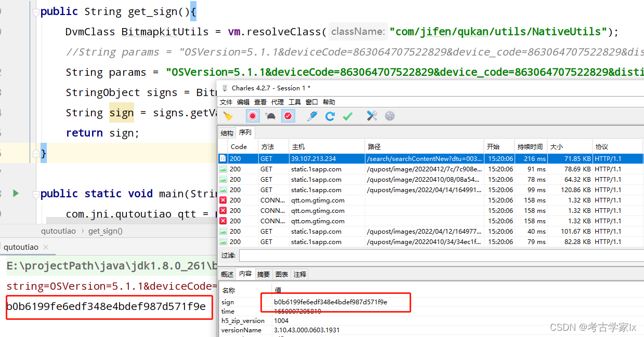Open the 帮助 menu in Charles
The height and width of the screenshot is (337, 644).
click(x=329, y=102)
